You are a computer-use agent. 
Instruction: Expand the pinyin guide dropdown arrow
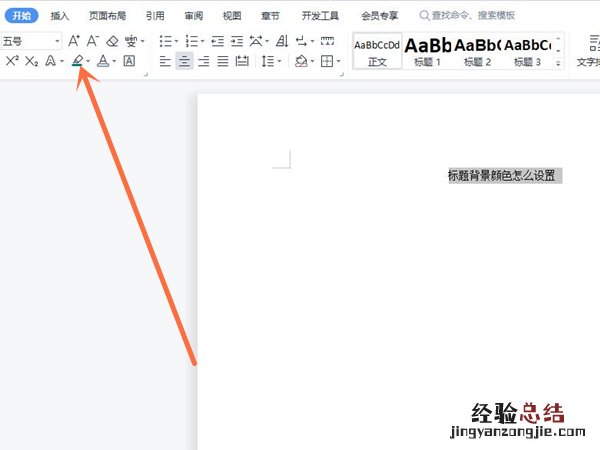pyautogui.click(x=143, y=41)
